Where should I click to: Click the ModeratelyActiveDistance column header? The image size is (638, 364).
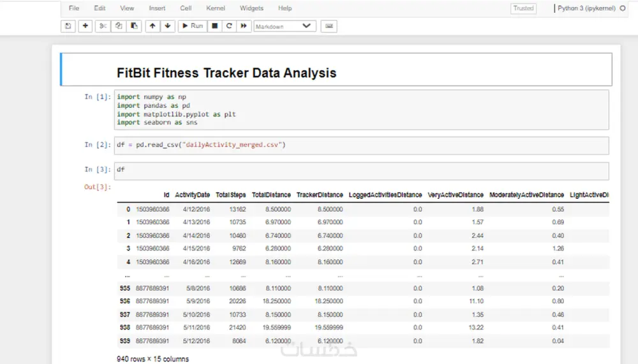click(x=526, y=195)
